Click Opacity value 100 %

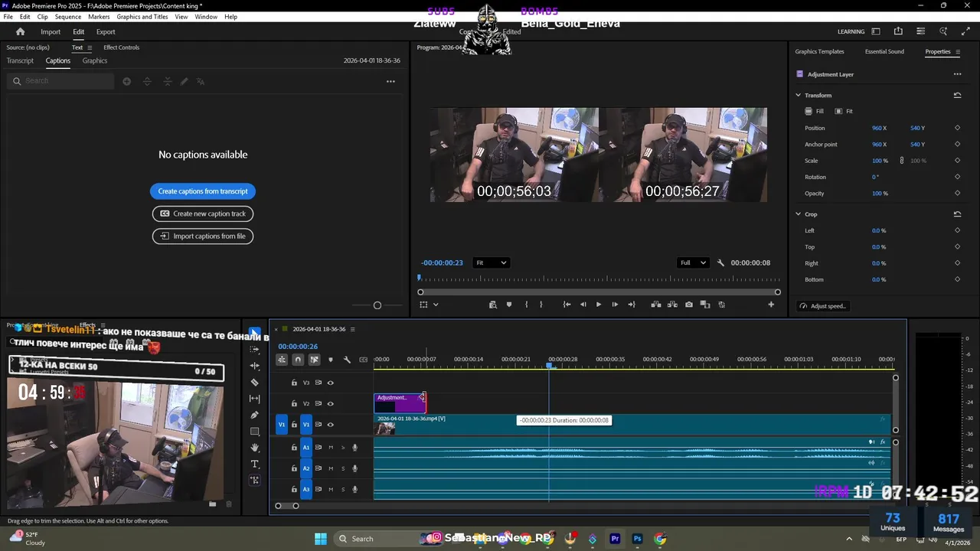point(880,194)
